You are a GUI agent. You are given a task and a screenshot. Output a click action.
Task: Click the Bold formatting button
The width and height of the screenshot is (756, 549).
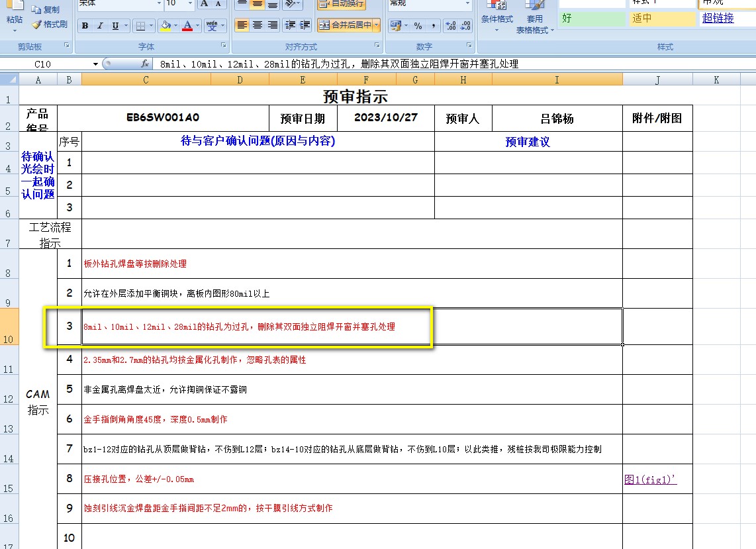(x=85, y=26)
